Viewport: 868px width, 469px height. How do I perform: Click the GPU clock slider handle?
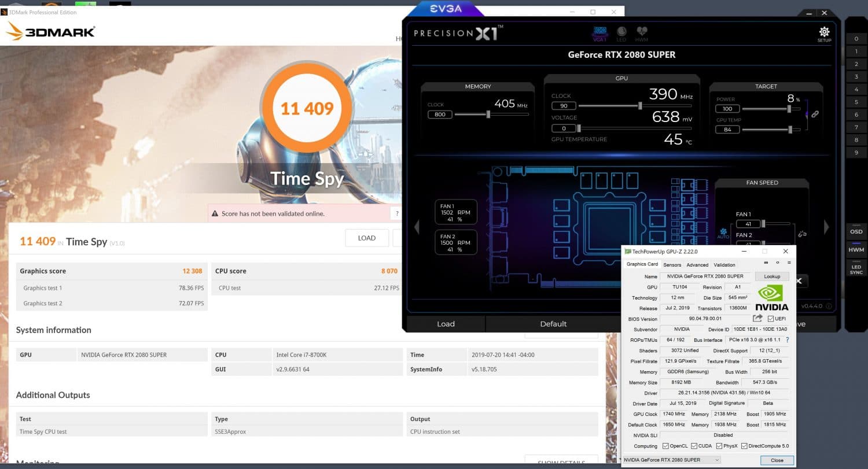pyautogui.click(x=639, y=106)
